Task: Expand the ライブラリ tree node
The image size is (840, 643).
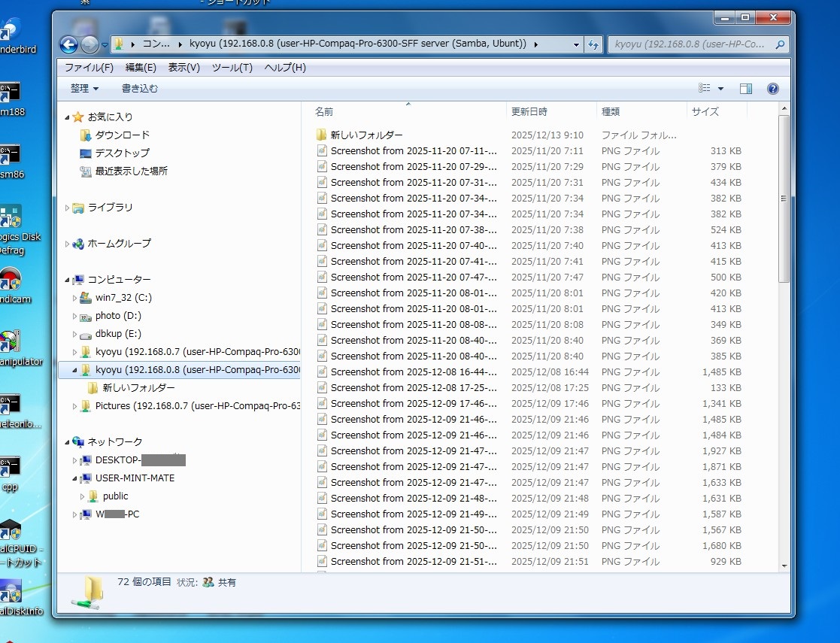Action: pos(67,208)
